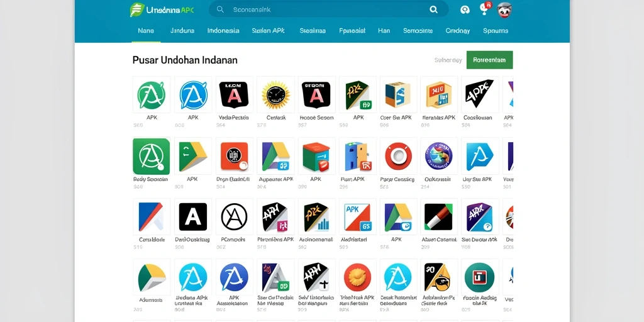
Task: Open green yellow grey triangle icon 'Adunesta'
Action: [x=152, y=277]
